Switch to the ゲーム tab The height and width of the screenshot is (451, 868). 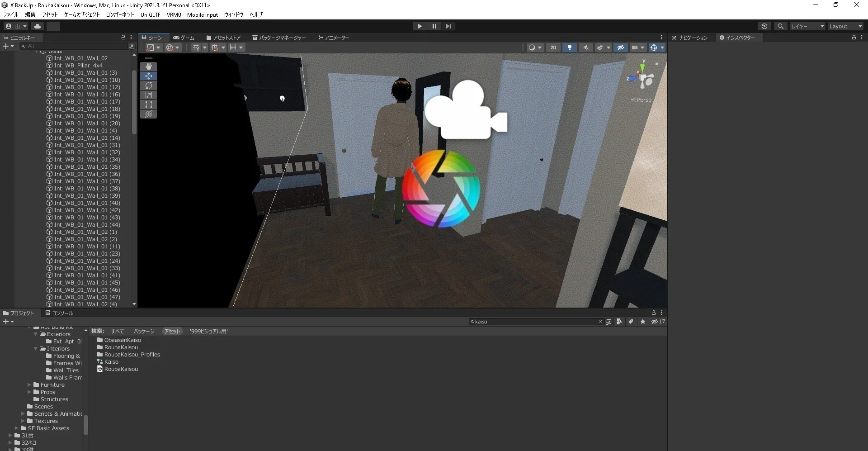coord(184,38)
